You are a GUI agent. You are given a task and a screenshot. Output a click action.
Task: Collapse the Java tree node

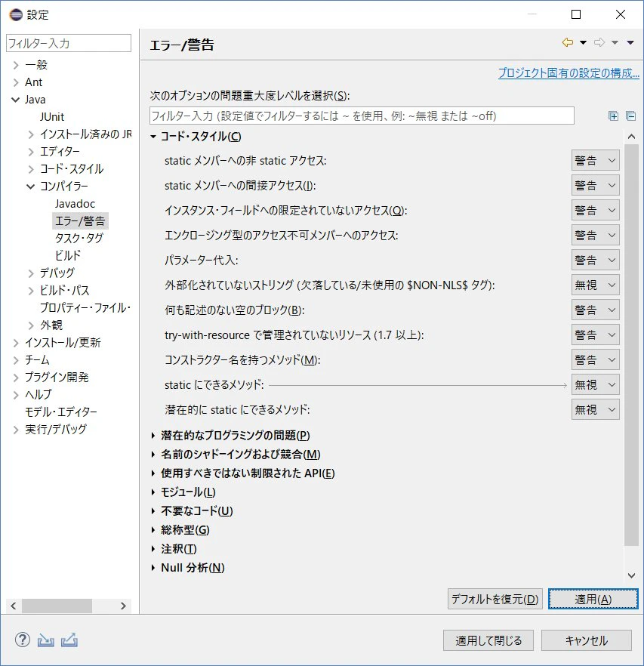click(16, 100)
